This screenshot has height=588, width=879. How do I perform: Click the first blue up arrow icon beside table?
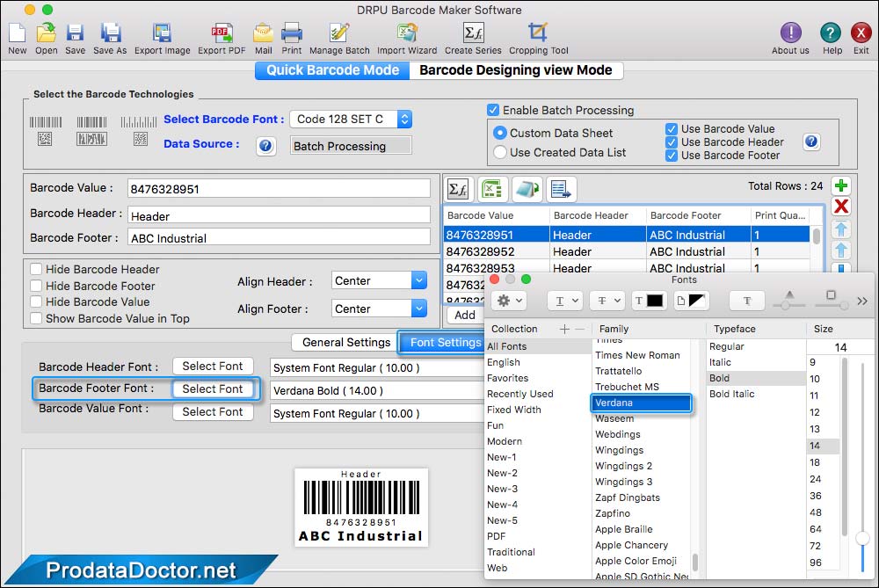click(x=841, y=229)
